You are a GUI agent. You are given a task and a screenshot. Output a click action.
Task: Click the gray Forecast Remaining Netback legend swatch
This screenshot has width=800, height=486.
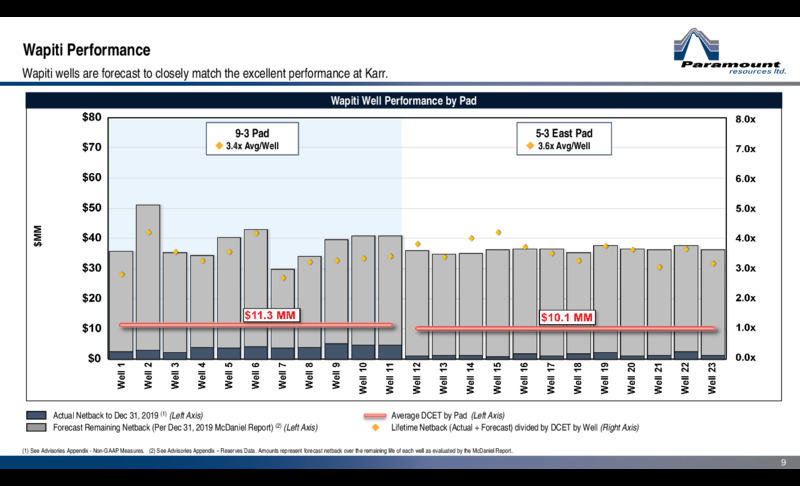[x=36, y=427]
